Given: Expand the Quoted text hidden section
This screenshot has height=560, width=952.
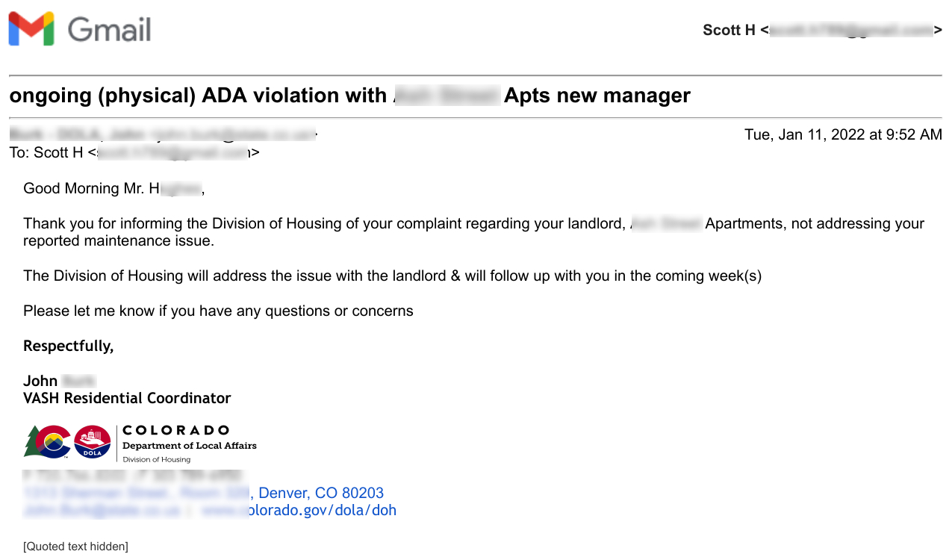Looking at the screenshot, I should [x=75, y=547].
